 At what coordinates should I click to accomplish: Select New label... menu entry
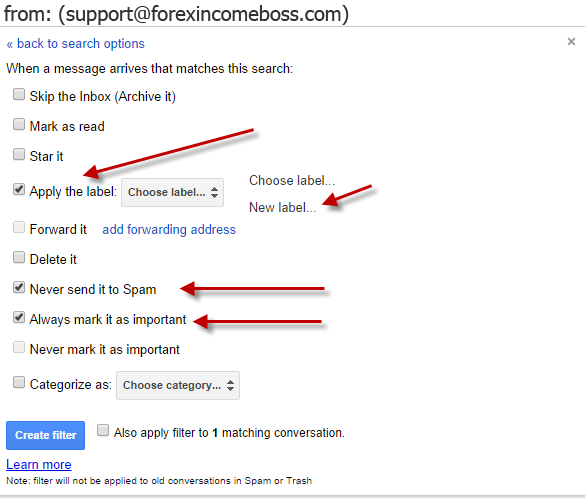tap(282, 207)
